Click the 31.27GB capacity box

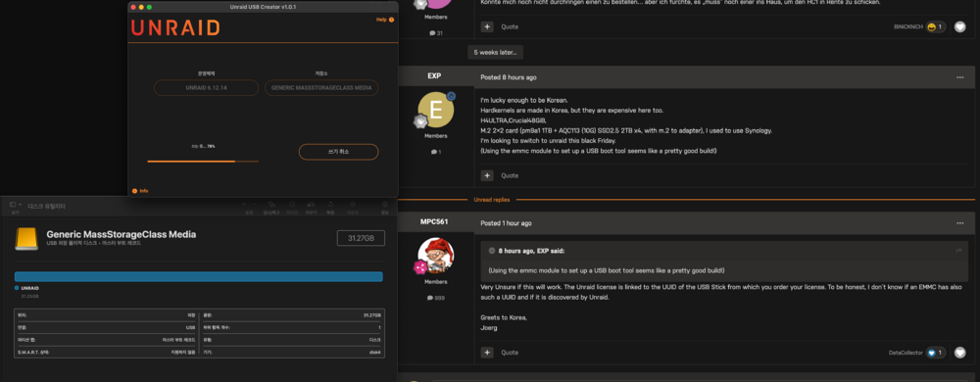361,238
